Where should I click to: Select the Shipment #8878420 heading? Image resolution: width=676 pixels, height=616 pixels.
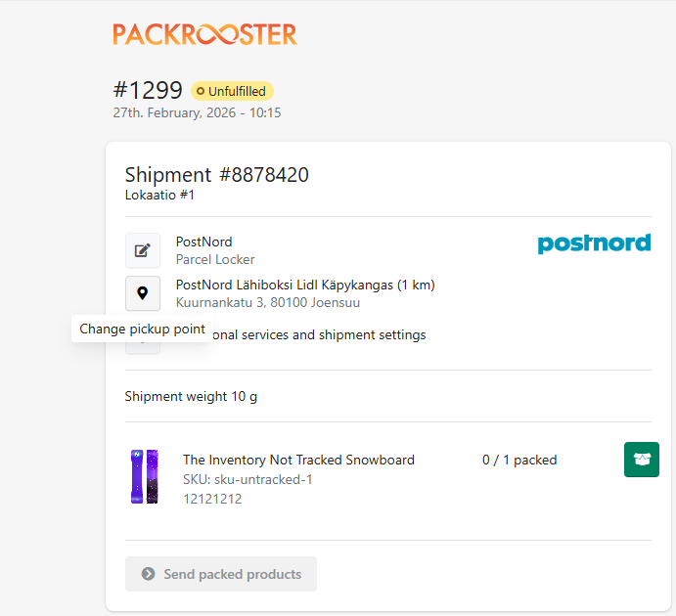(x=216, y=175)
